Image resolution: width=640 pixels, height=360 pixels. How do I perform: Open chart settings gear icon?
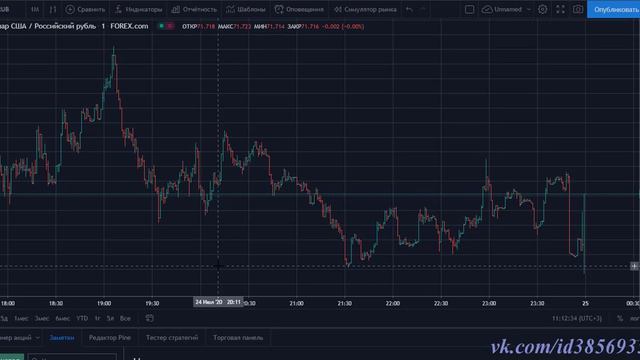coord(542,9)
